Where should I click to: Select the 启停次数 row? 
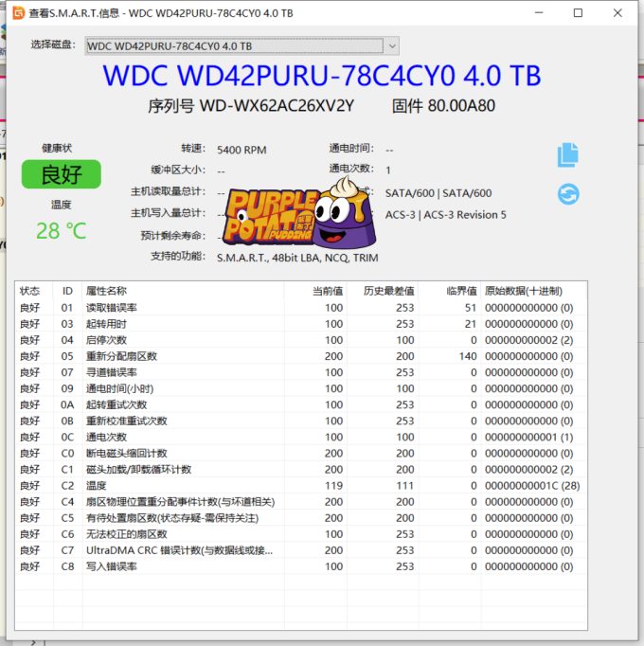point(301,340)
